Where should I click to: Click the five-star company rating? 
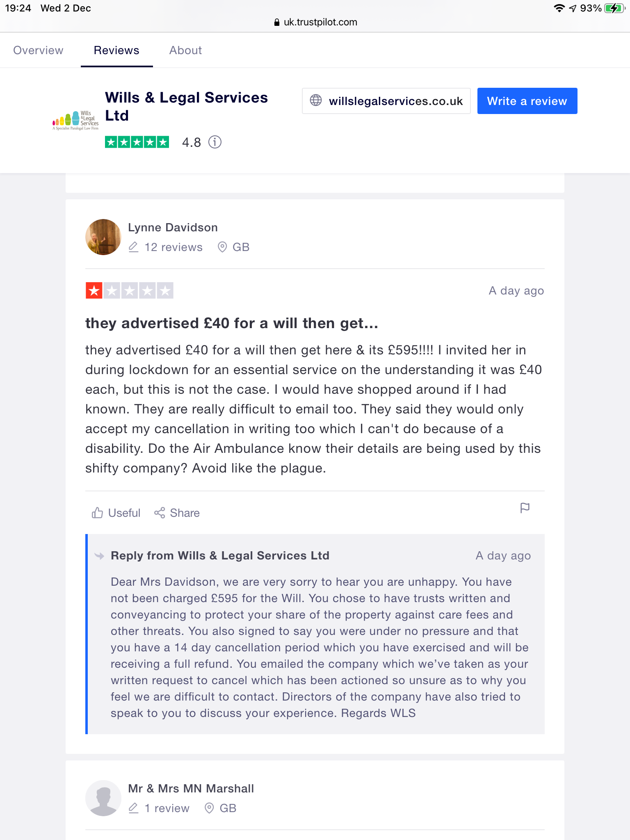137,142
